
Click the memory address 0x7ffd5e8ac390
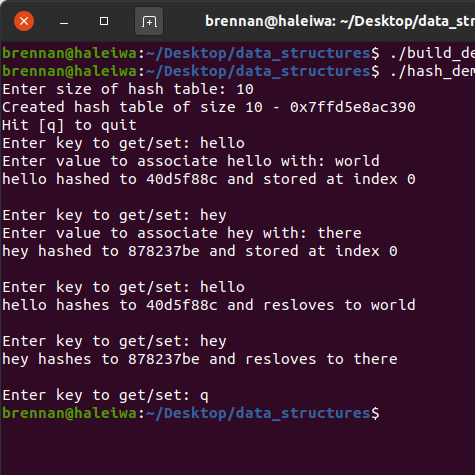[x=353, y=107]
